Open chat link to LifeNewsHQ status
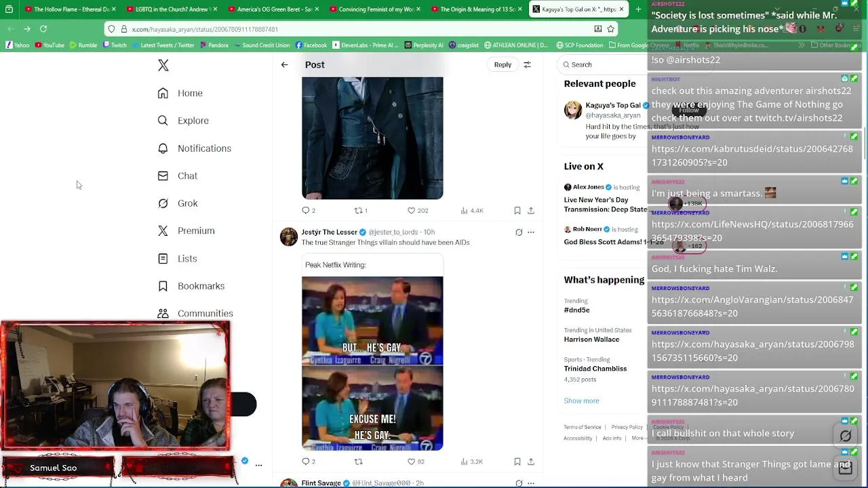The image size is (868, 488). tap(752, 231)
